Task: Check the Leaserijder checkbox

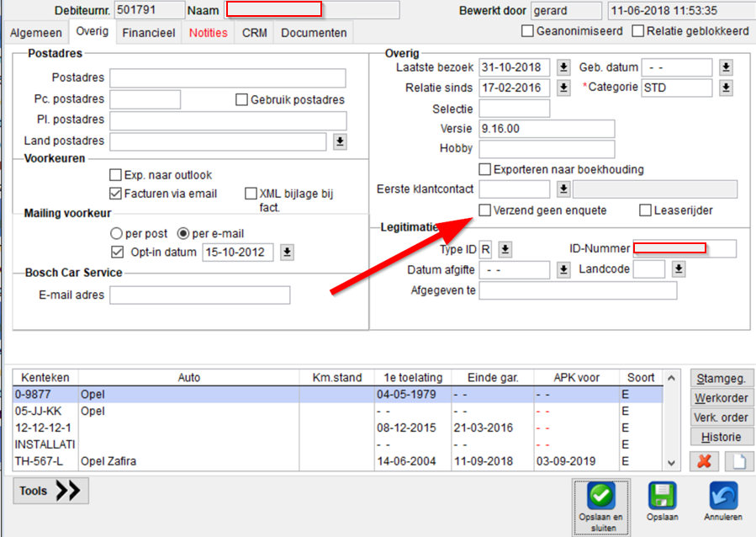Action: tap(645, 210)
